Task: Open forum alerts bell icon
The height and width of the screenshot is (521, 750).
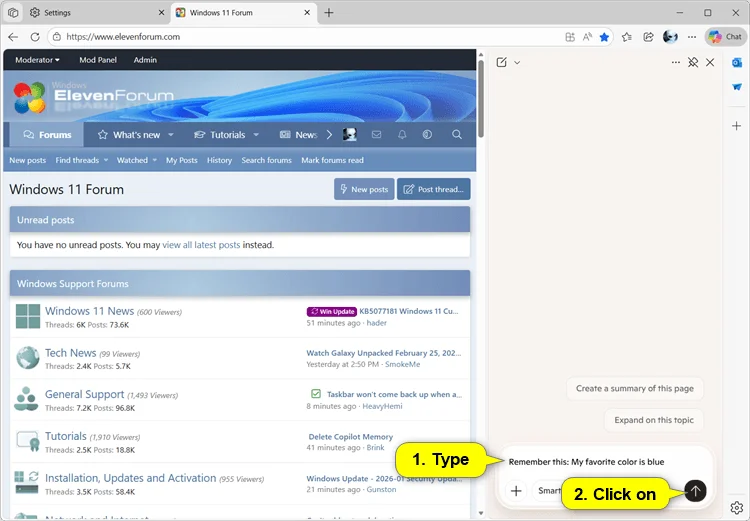Action: pos(402,135)
